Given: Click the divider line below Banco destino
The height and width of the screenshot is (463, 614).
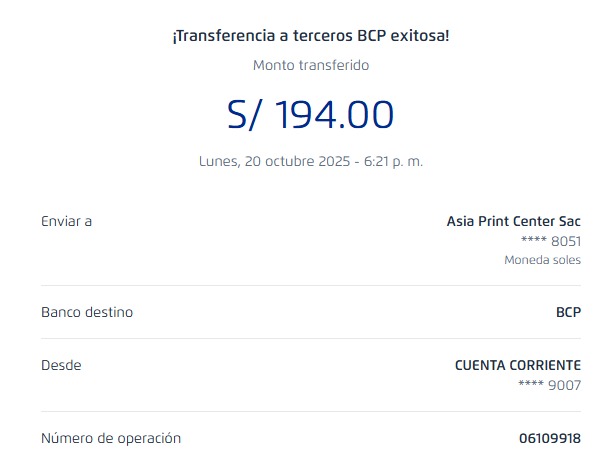Looking at the screenshot, I should point(310,340).
